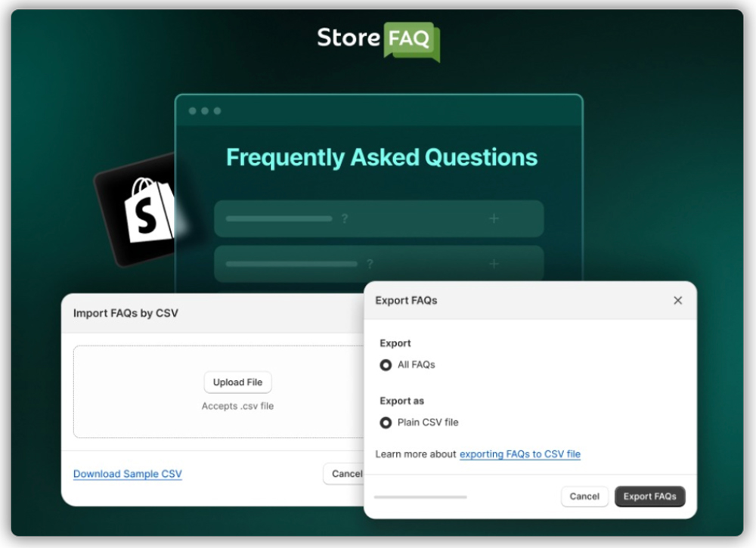Click the Export FAQs button
Viewport: 756px width, 548px height.
click(649, 497)
